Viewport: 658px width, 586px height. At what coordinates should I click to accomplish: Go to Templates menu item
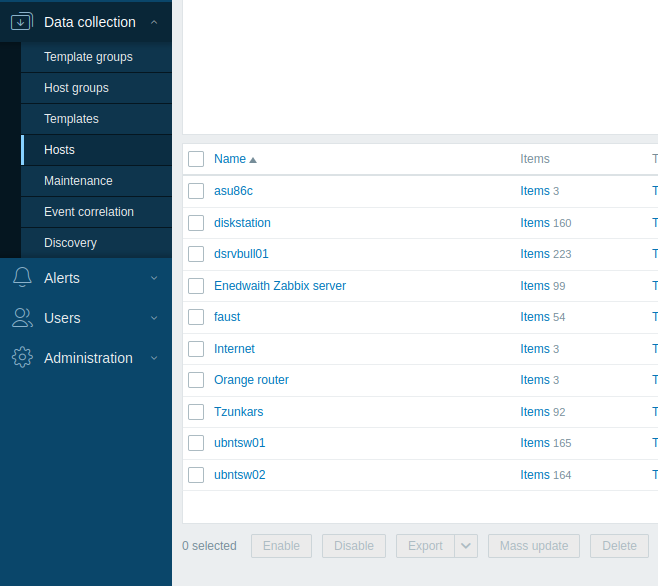[96, 119]
